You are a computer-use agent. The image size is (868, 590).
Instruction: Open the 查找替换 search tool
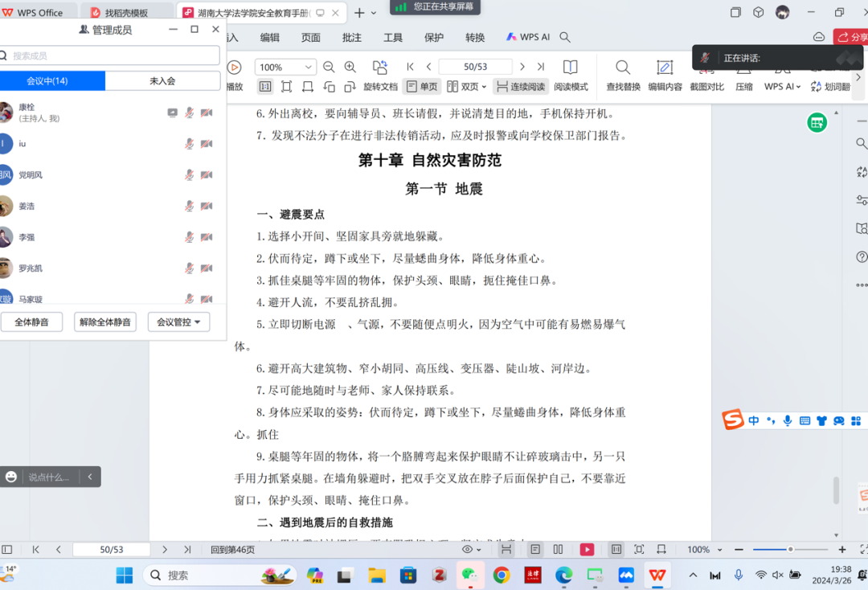[x=623, y=75]
